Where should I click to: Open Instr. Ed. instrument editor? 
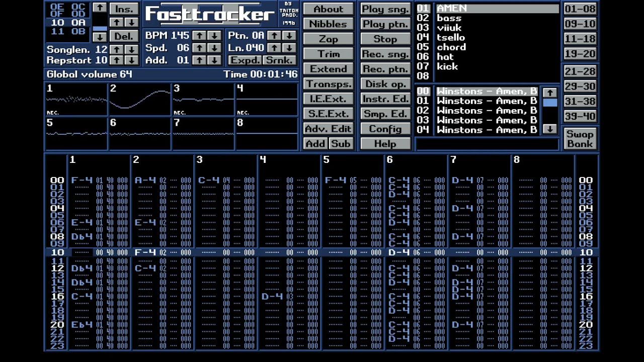385,99
